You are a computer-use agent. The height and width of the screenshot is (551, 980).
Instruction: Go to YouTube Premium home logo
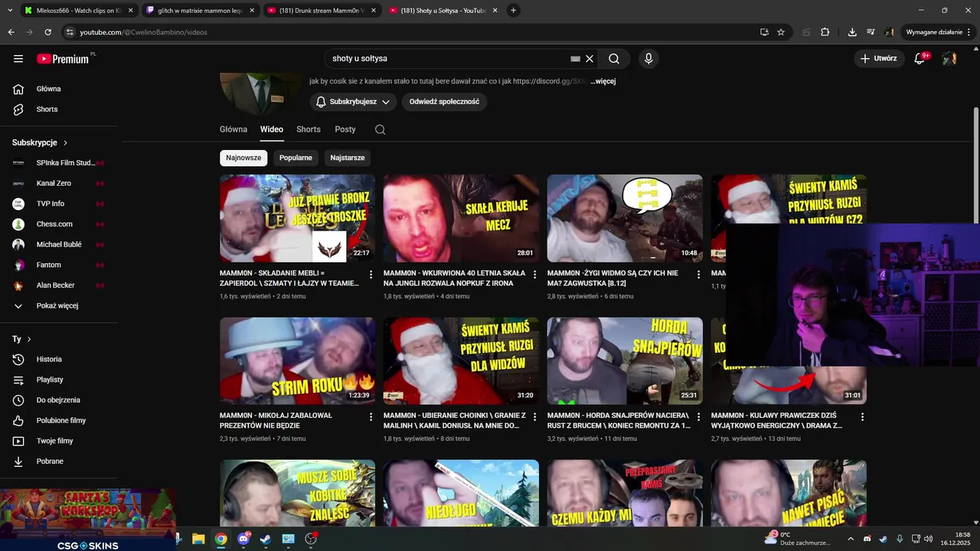[64, 58]
